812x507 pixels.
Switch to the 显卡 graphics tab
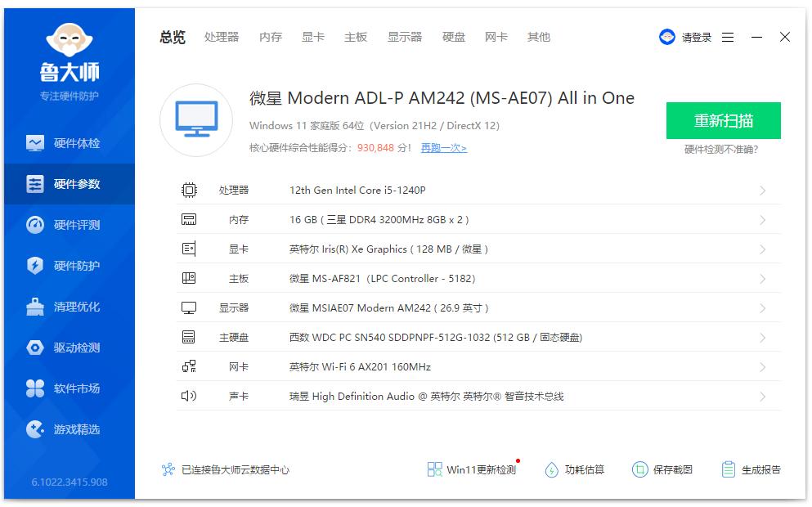pos(312,37)
